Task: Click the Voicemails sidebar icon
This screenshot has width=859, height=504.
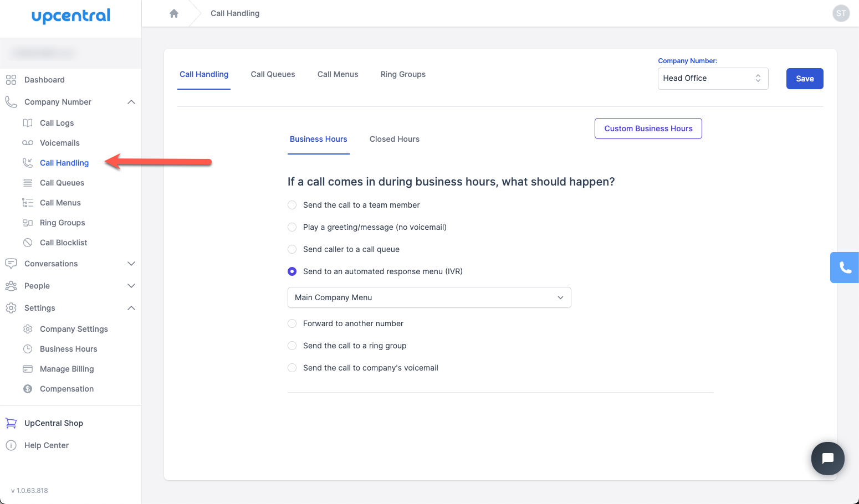Action: click(28, 143)
